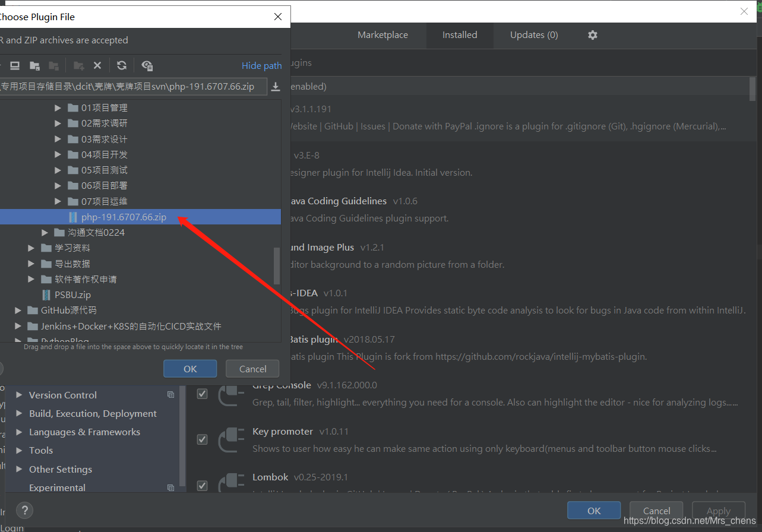Expand the 01项目管理 folder
The image size is (762, 532).
pos(58,107)
